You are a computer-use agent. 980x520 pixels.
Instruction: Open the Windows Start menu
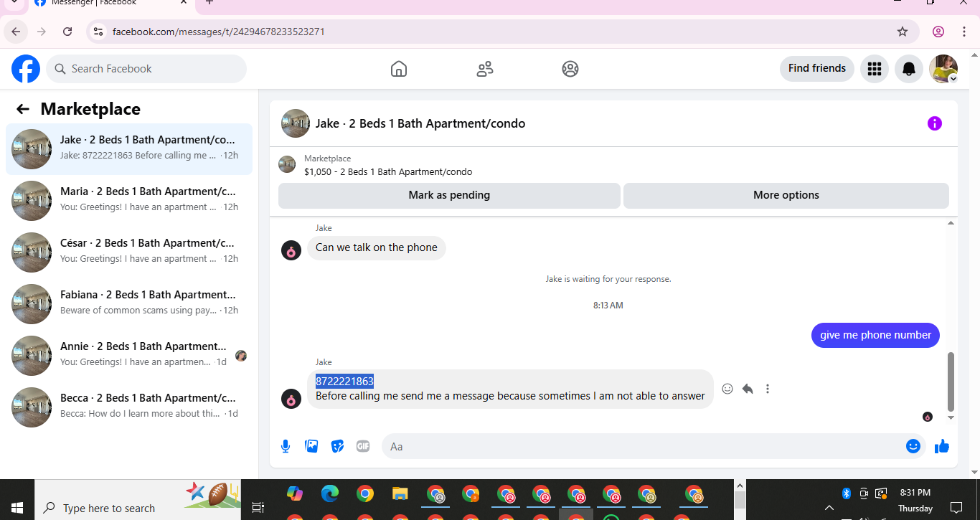pyautogui.click(x=17, y=508)
